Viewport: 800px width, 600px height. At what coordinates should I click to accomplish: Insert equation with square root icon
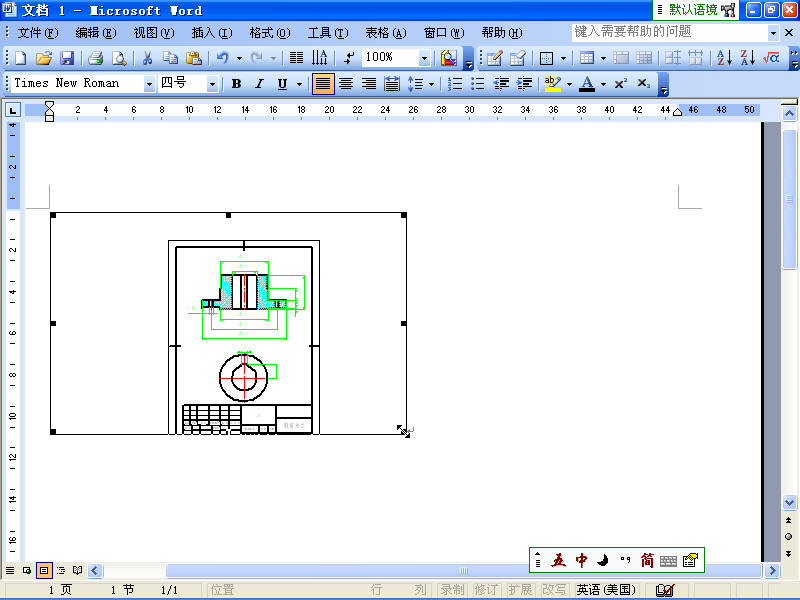click(771, 58)
